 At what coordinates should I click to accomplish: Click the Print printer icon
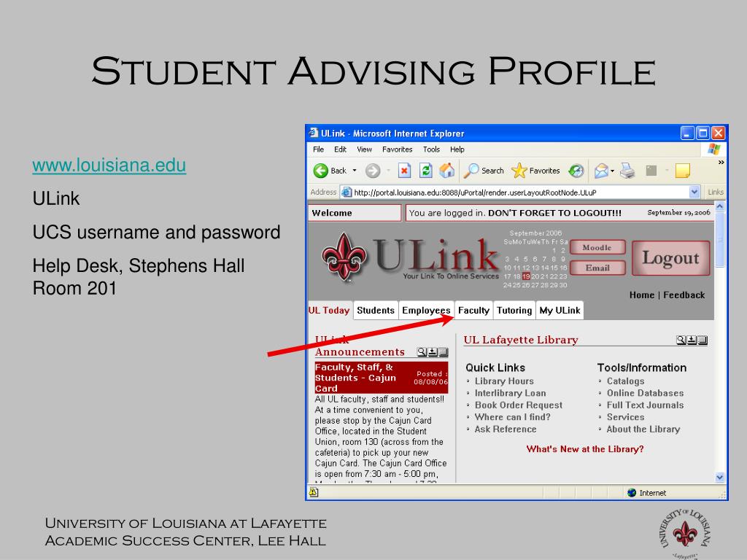pos(627,171)
